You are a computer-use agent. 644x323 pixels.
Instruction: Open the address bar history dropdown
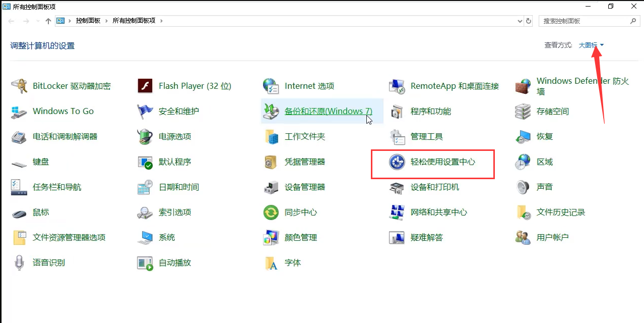[x=521, y=21]
